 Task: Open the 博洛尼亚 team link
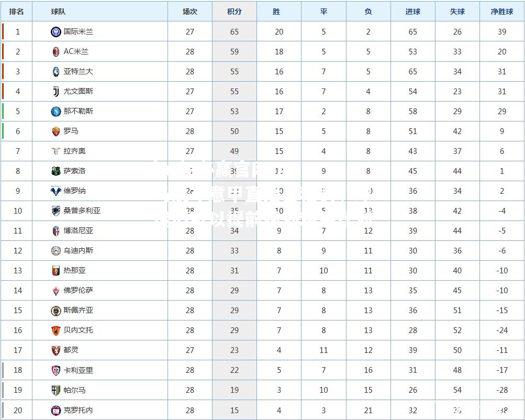79,231
